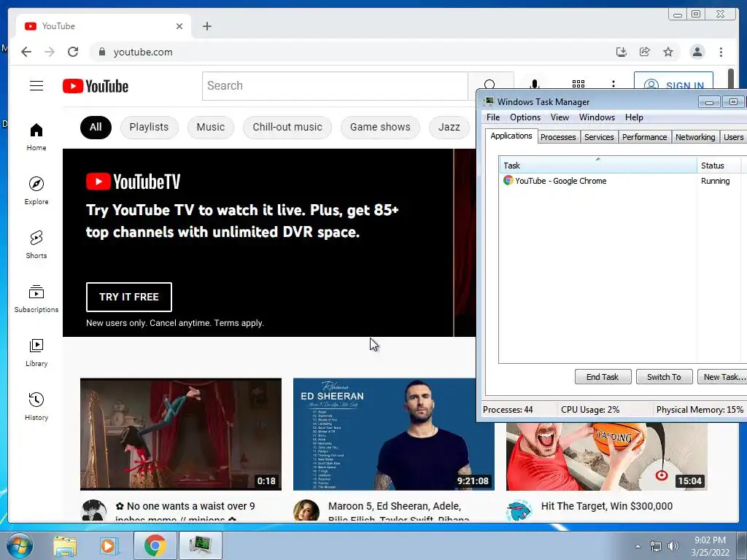Bookmark this page with the star icon
747x560 pixels.
click(x=668, y=52)
